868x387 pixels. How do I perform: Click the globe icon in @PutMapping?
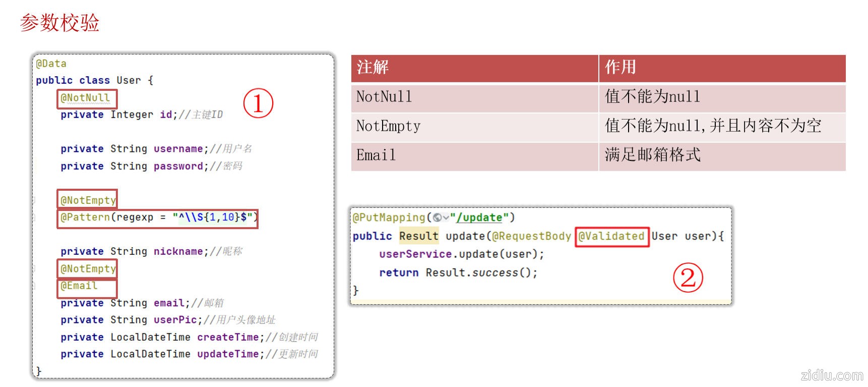tap(437, 218)
